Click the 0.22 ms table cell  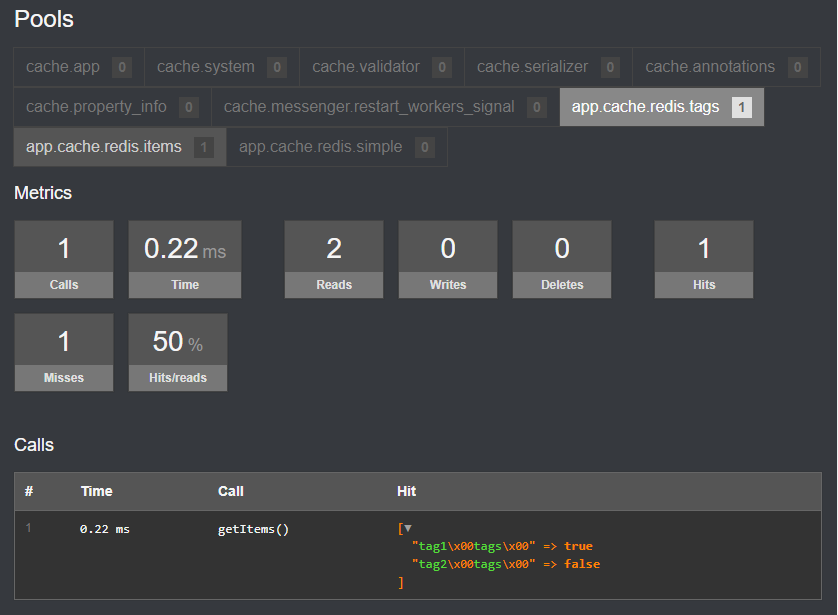pos(105,529)
